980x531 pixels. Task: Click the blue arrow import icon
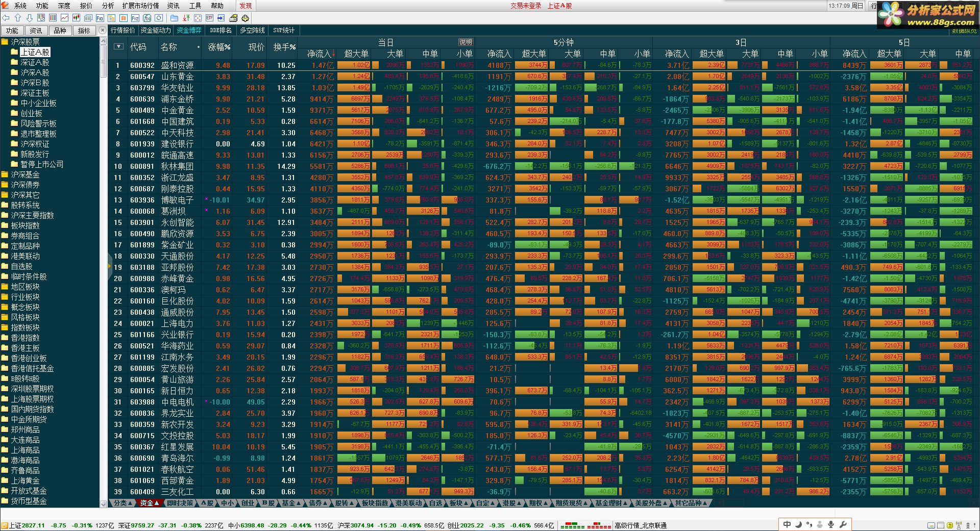point(221,18)
